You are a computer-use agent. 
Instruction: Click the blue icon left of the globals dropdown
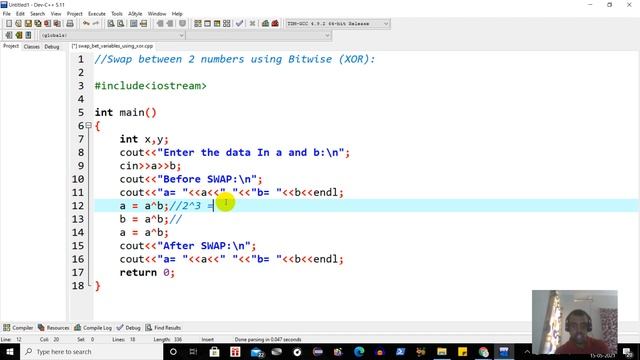(x=28, y=35)
